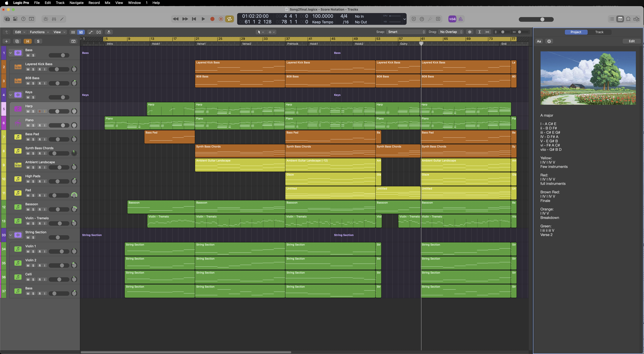Image resolution: width=644 pixels, height=354 pixels.
Task: Open the Window menu
Action: (135, 3)
